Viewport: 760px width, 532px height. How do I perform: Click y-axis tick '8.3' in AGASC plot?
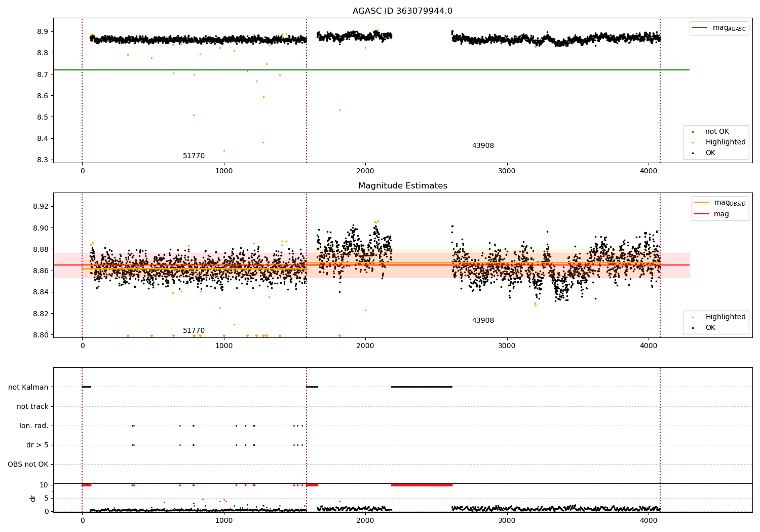43,160
